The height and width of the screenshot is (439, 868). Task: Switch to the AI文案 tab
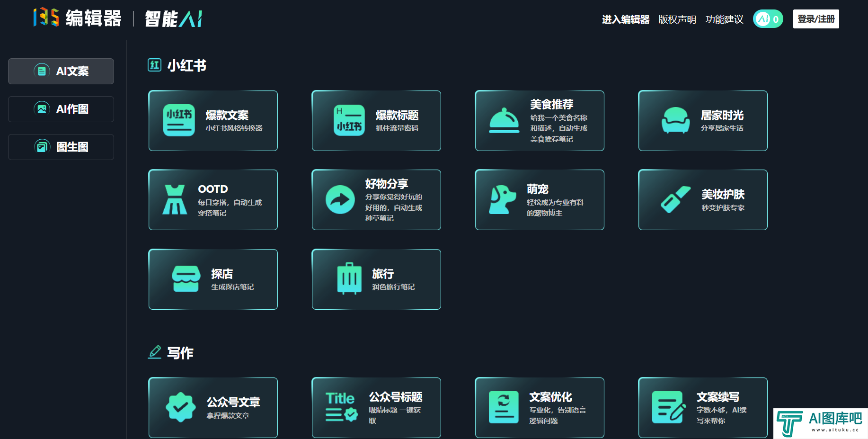point(61,71)
